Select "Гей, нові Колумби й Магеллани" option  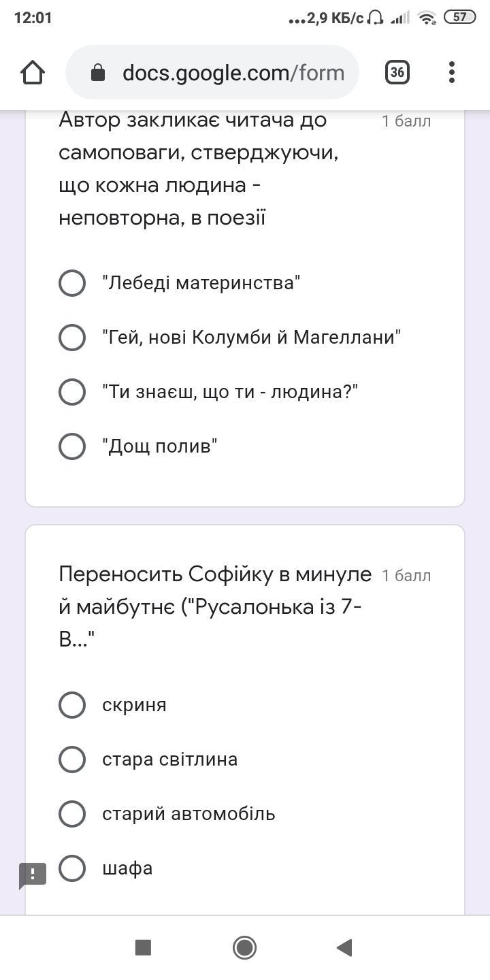(72, 338)
